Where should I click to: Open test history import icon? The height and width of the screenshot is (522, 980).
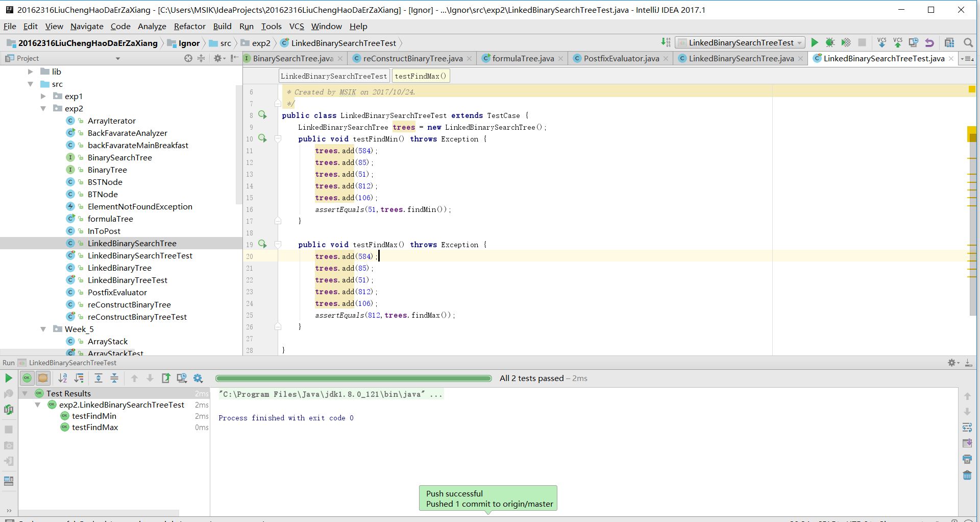click(182, 378)
